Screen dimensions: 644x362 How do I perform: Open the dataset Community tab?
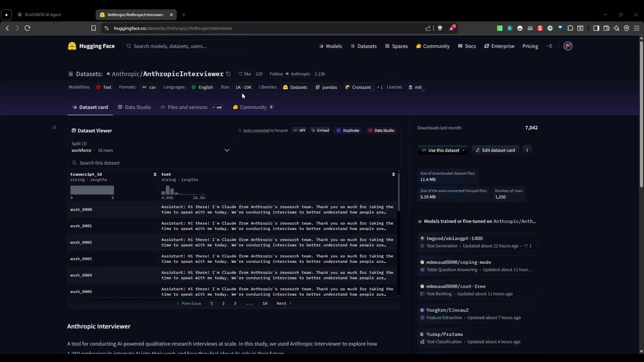coord(253,107)
